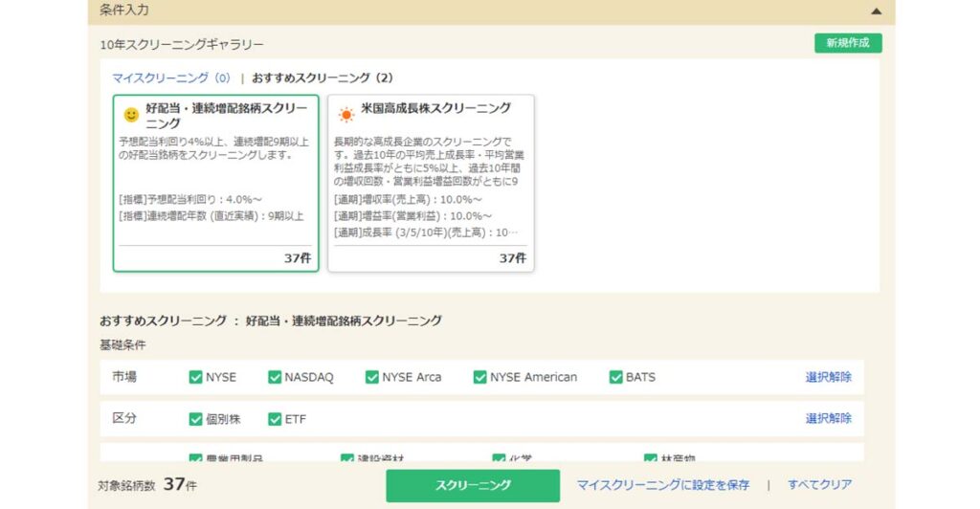980x509 pixels.
Task: Switch to マイスクリーニング (0) tab
Action: (x=171, y=78)
